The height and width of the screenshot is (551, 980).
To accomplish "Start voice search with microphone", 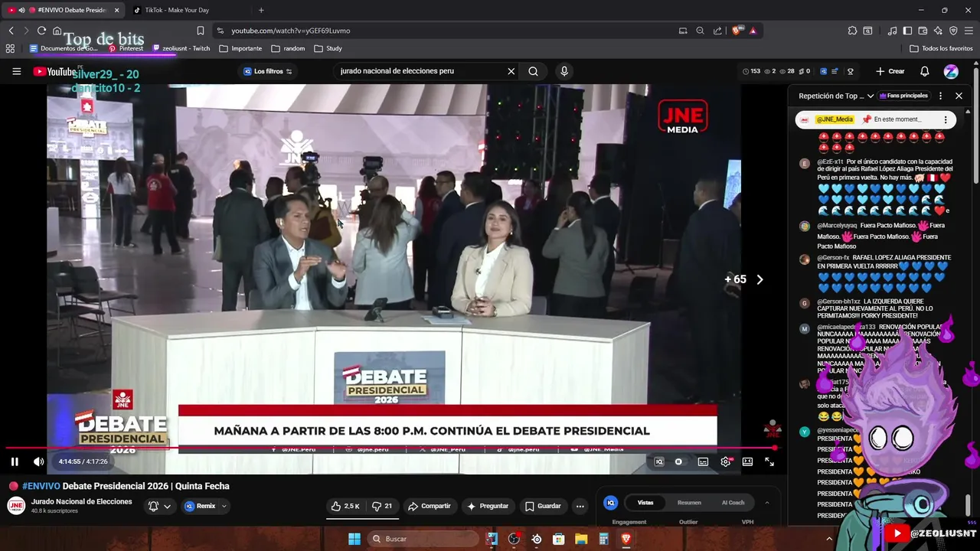I will (x=564, y=71).
